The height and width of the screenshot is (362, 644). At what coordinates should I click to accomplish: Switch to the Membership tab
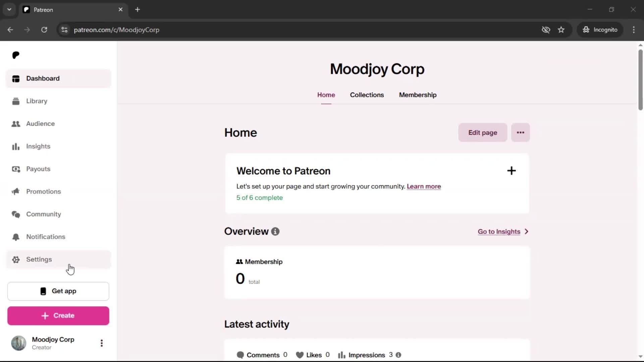[418, 95]
